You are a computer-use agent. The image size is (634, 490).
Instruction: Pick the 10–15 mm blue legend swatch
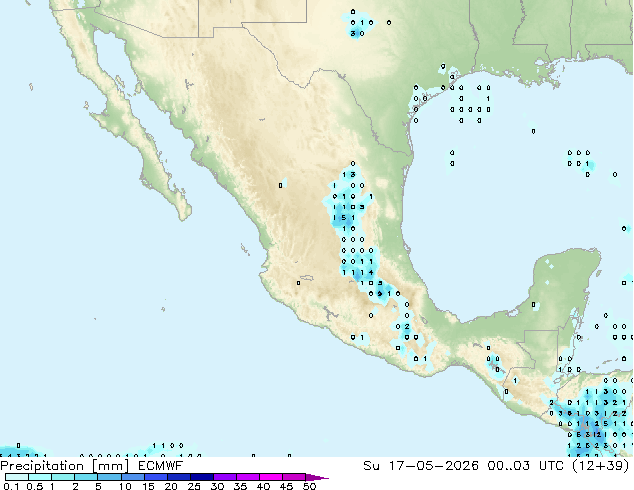click(x=133, y=477)
